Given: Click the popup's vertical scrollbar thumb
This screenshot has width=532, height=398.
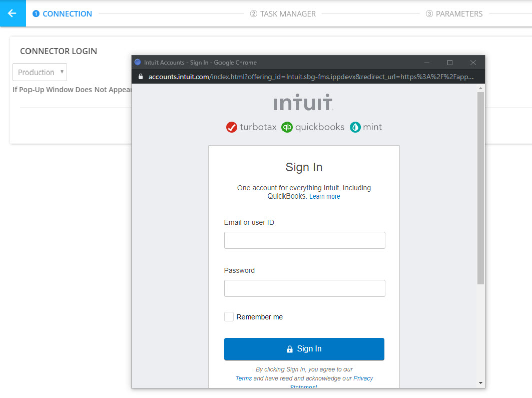Looking at the screenshot, I should 480,188.
